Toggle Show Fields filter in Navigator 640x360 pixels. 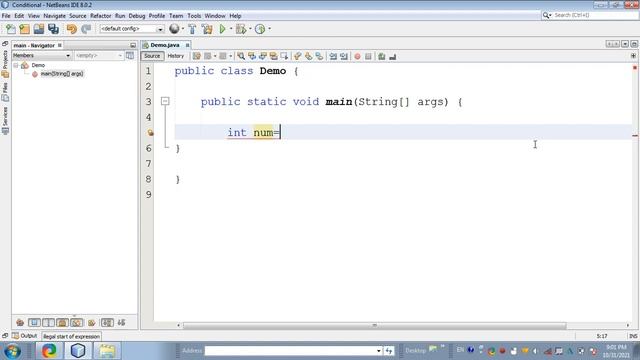click(34, 322)
